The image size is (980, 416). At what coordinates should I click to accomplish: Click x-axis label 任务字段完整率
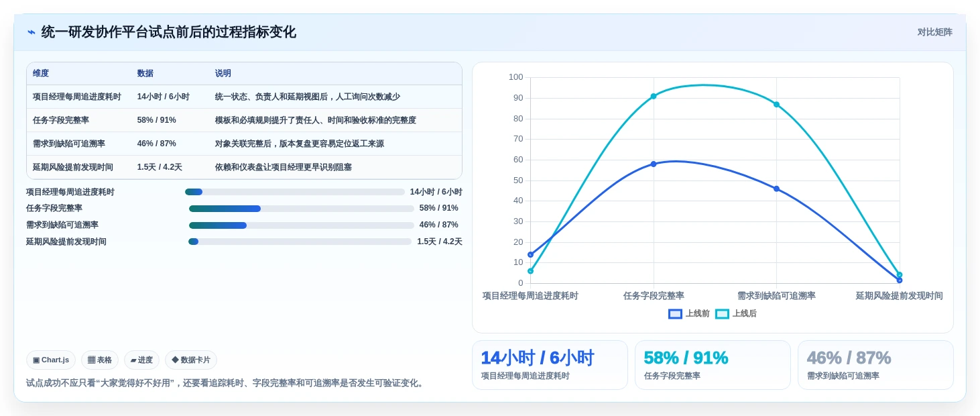coord(654,296)
